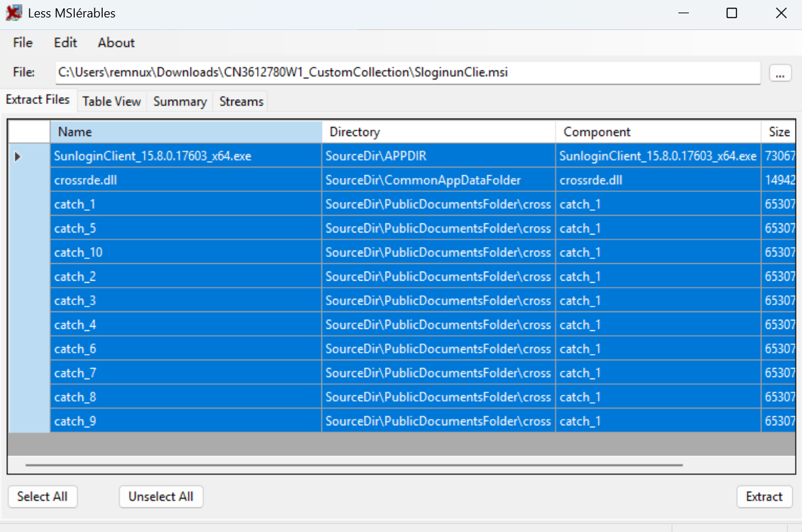The width and height of the screenshot is (802, 532).
Task: Click the Directory cell in the catch_9 row
Action: click(439, 420)
